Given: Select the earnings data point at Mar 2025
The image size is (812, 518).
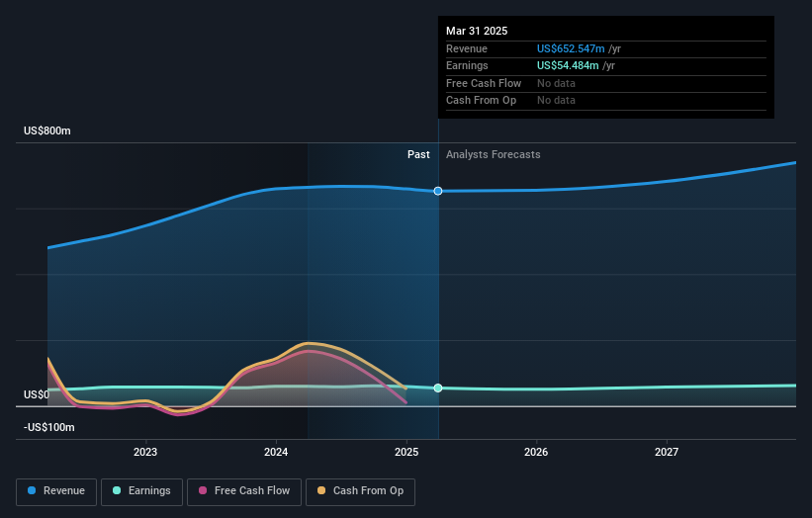Looking at the screenshot, I should point(438,388).
